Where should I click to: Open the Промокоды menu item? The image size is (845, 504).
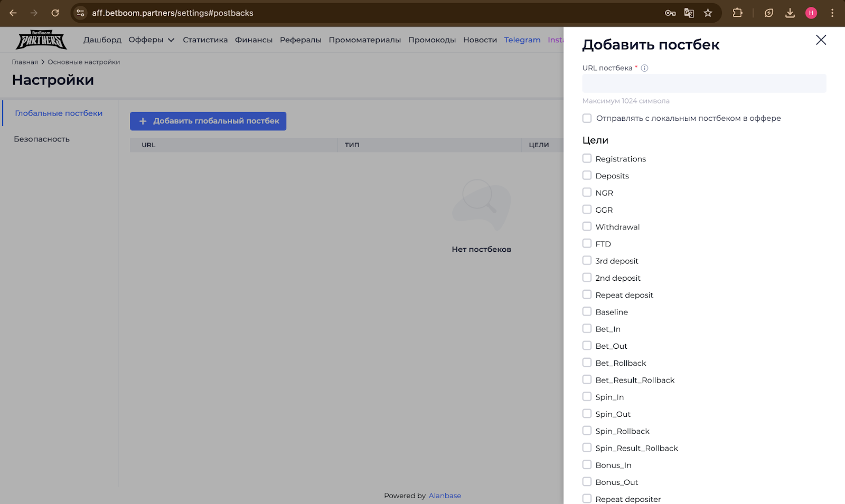click(x=432, y=40)
